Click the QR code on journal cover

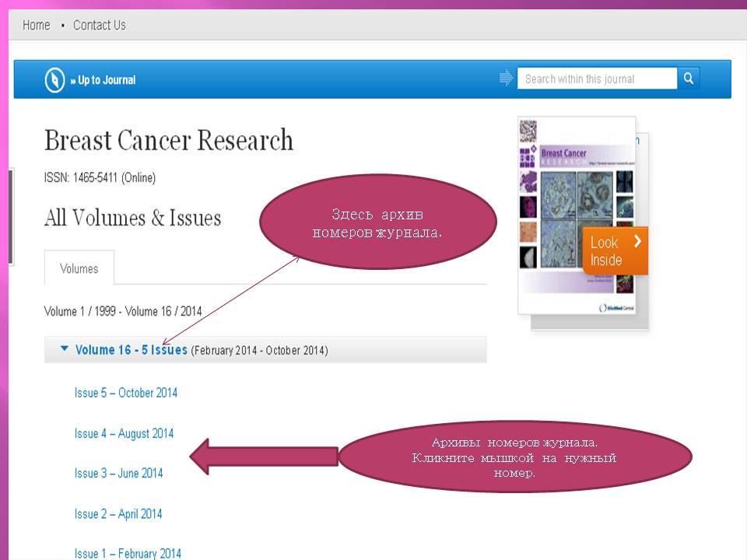(528, 129)
